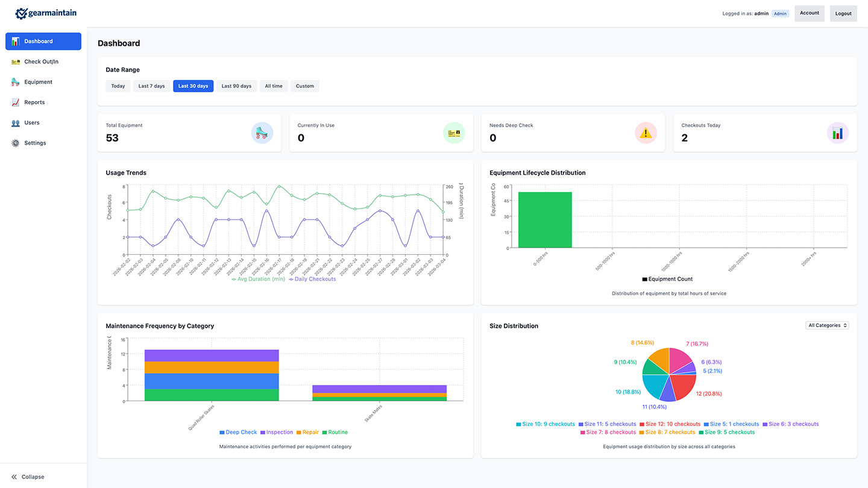Click the Users icon in the sidebar

14,122
